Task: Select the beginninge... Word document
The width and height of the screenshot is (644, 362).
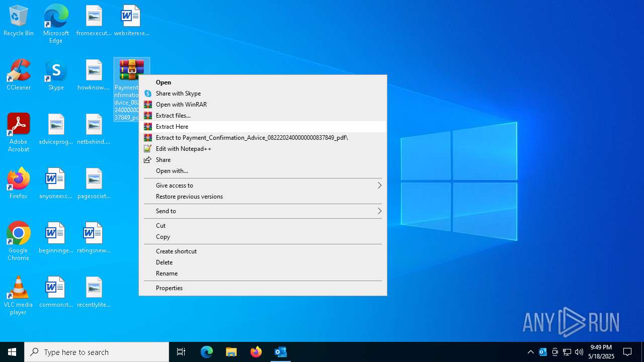Action: coord(56,238)
